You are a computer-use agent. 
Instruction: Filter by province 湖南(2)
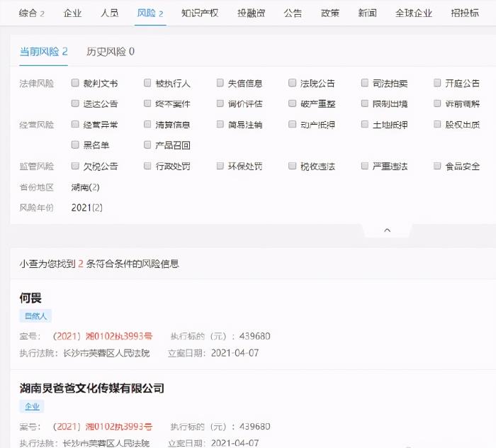click(x=86, y=187)
